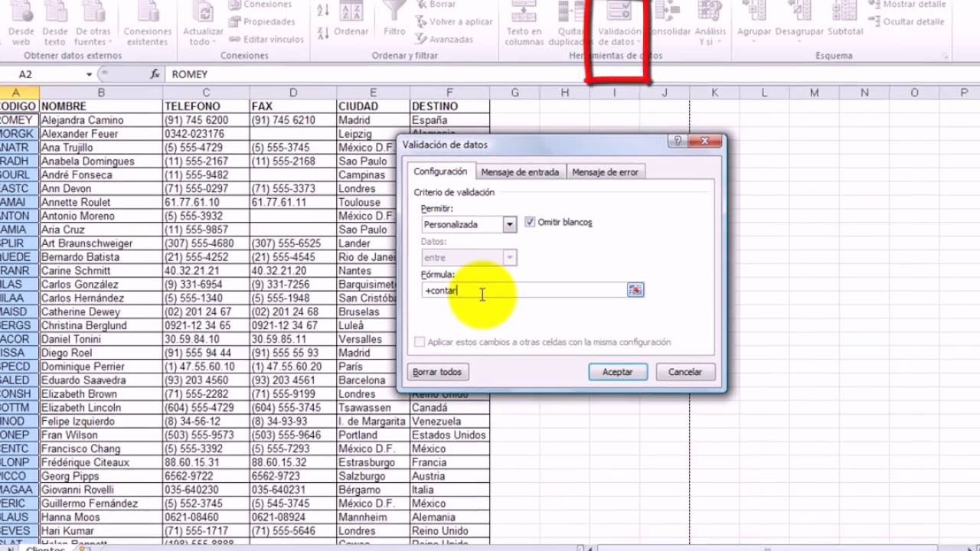Image resolution: width=980 pixels, height=551 pixels.
Task: Click Aceptar in the validation dialog
Action: tap(618, 372)
